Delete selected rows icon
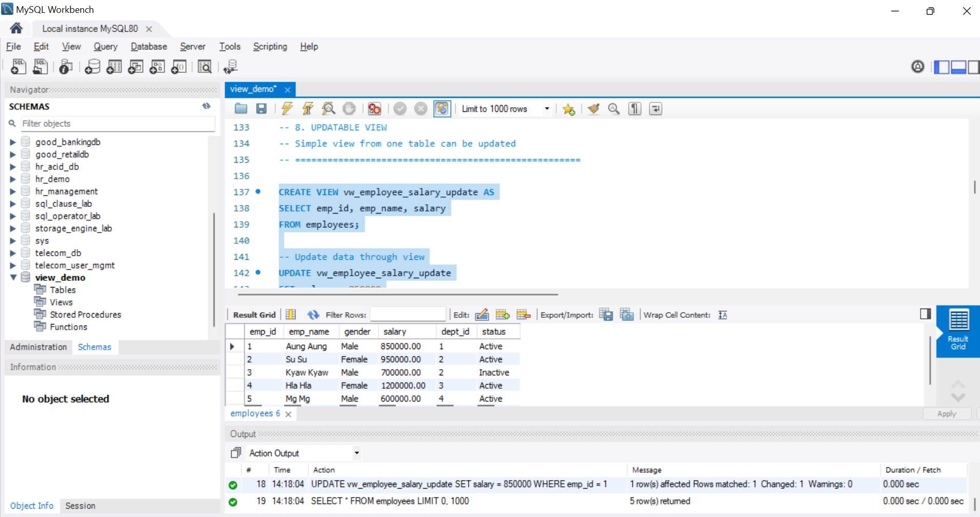Screen dimensions: 980x517 523,315
